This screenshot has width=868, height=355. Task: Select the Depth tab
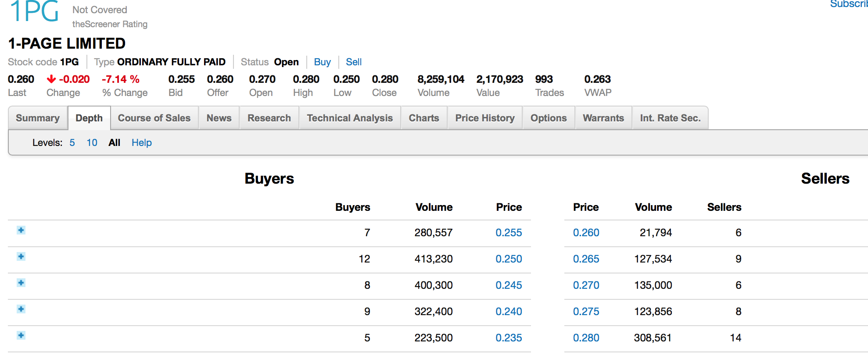point(89,118)
